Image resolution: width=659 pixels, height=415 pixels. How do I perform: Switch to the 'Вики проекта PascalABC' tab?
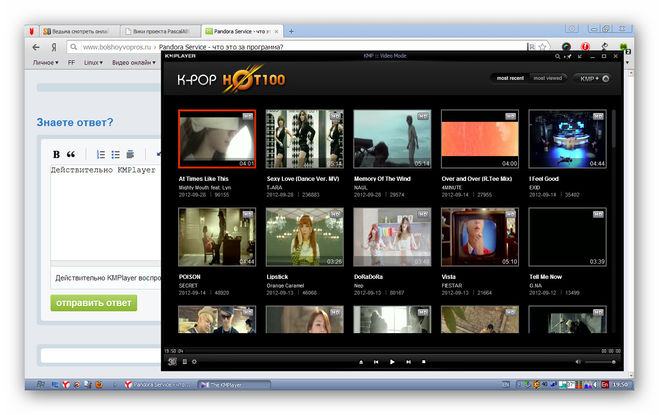(x=161, y=31)
